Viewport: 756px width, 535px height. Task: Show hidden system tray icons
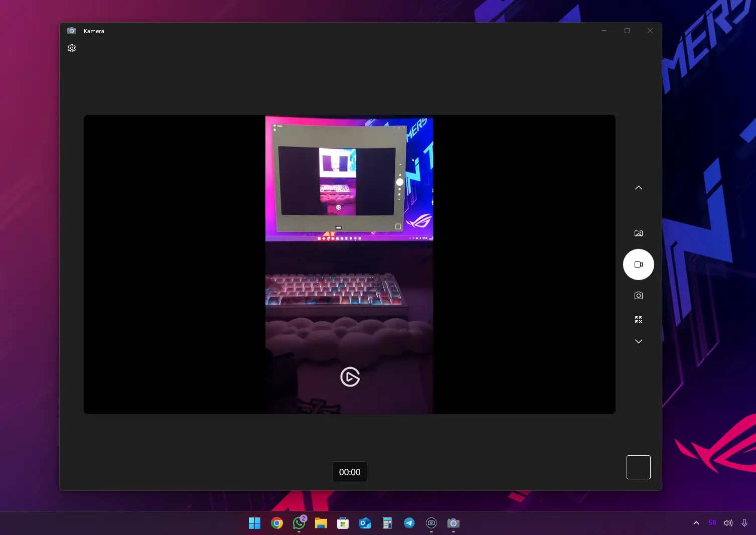coord(696,523)
